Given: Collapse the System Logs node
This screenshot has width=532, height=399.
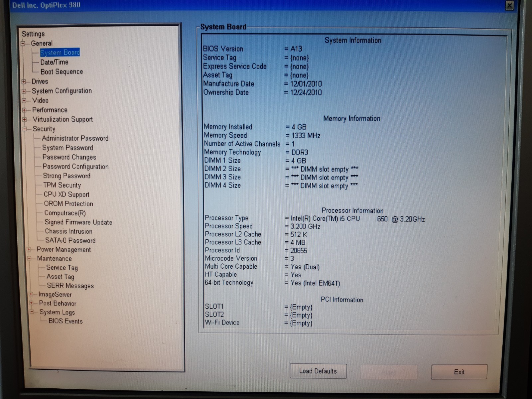Looking at the screenshot, I should [x=32, y=312].
